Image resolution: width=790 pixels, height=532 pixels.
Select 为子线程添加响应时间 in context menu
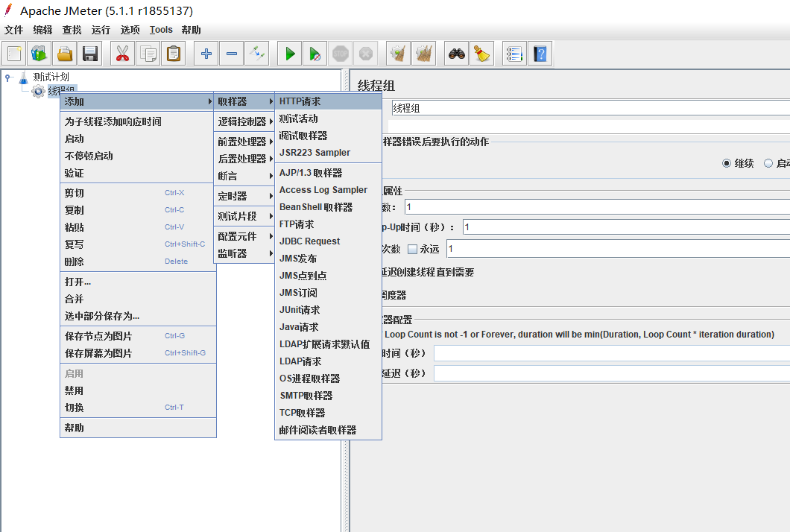(137, 121)
